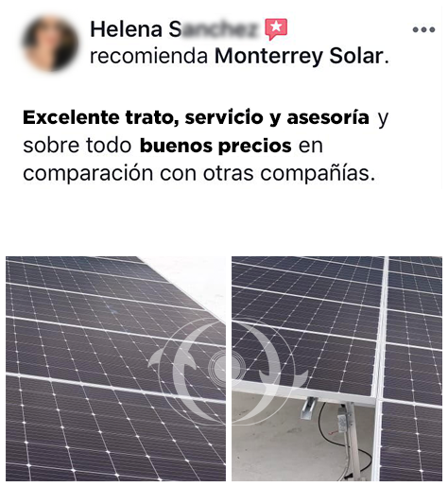Open the left solar panel photo

(115, 369)
